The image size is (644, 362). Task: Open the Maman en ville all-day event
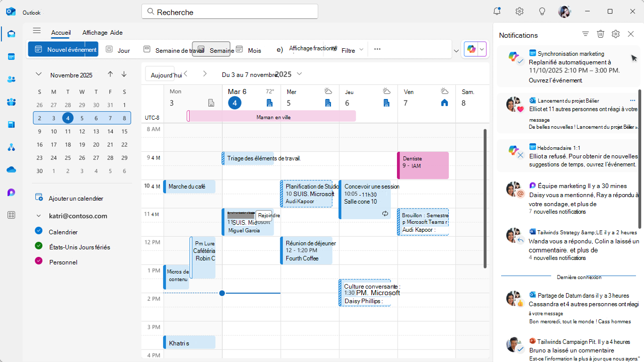[x=271, y=117]
